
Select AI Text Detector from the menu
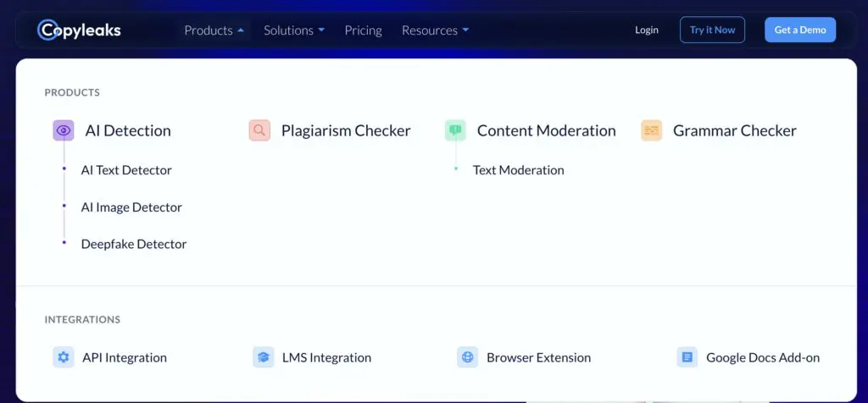(x=126, y=170)
